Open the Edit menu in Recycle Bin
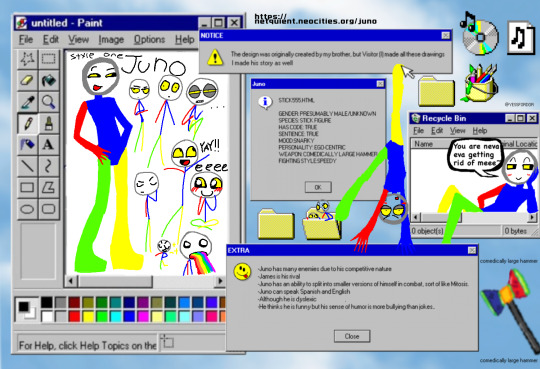This screenshot has height=369, width=540. [437, 131]
